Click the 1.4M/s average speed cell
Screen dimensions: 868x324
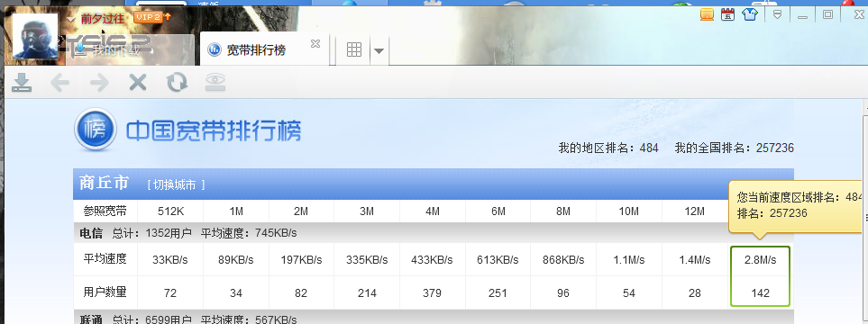point(694,260)
